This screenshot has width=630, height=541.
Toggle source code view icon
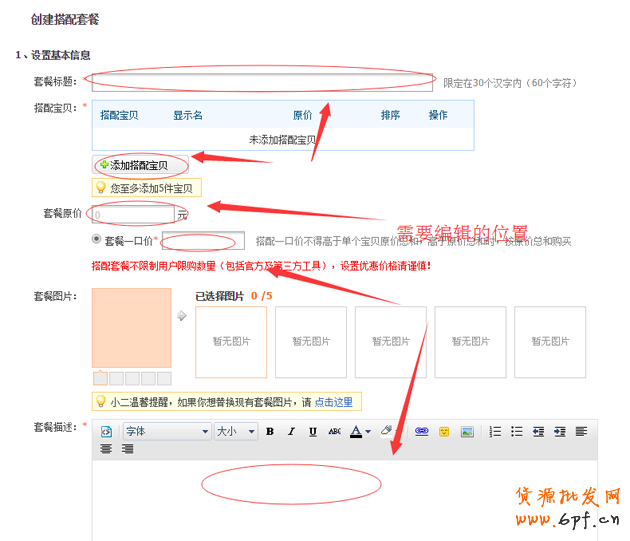point(106,432)
